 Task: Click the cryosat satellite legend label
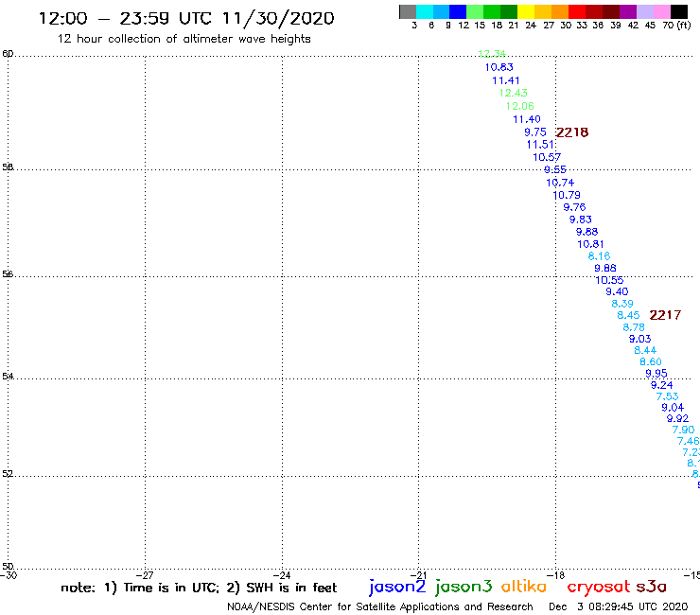[598, 587]
